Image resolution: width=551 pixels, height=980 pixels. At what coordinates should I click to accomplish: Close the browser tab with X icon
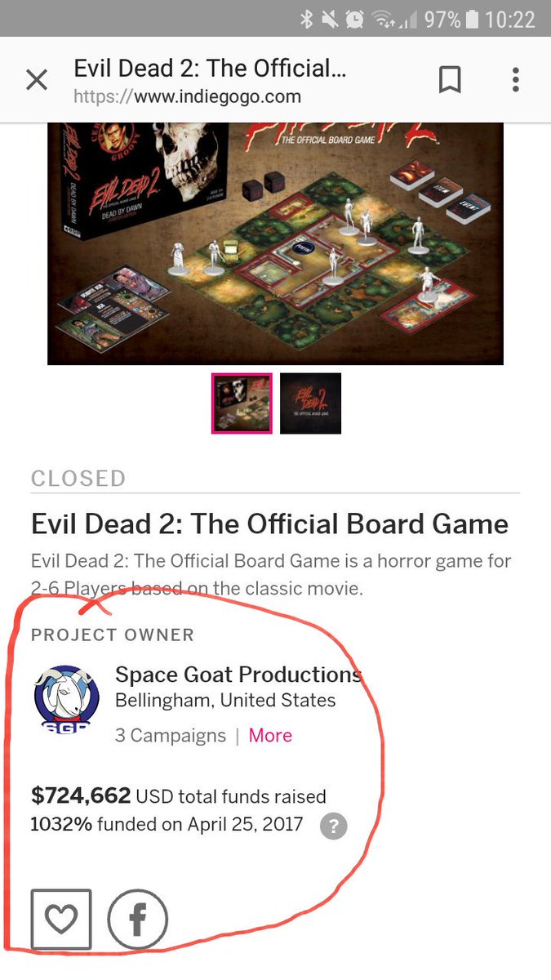point(37,80)
